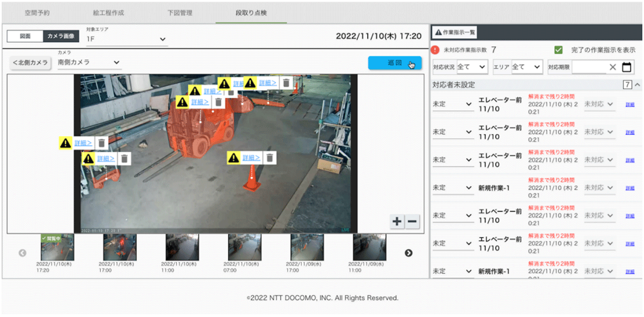Screen dimensions: 644x317
Task: Open the 対応状況 全て filter dropdown
Action: pyautogui.click(x=472, y=67)
